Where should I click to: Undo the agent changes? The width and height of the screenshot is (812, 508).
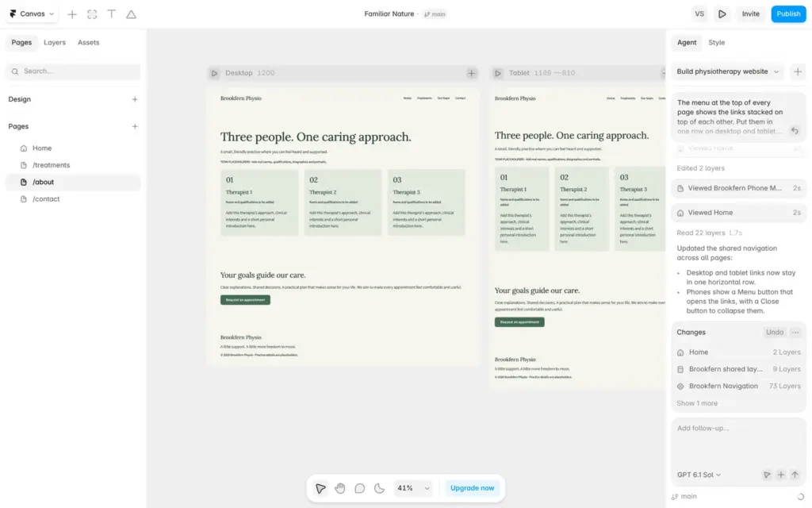(x=775, y=333)
